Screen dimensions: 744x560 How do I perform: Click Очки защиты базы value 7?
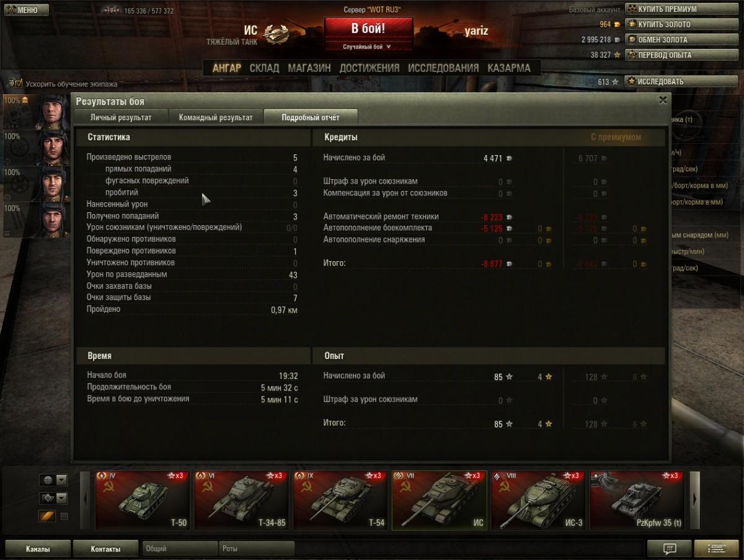(295, 298)
